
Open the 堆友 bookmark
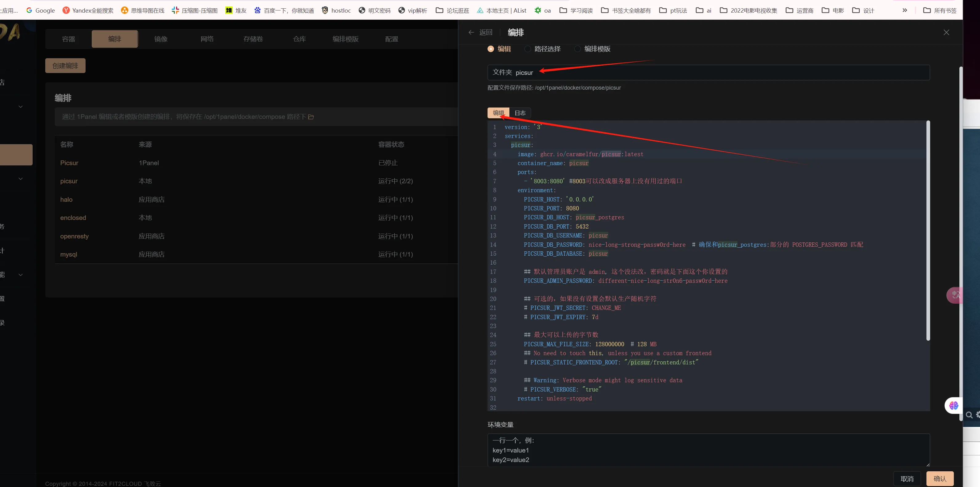pos(236,10)
